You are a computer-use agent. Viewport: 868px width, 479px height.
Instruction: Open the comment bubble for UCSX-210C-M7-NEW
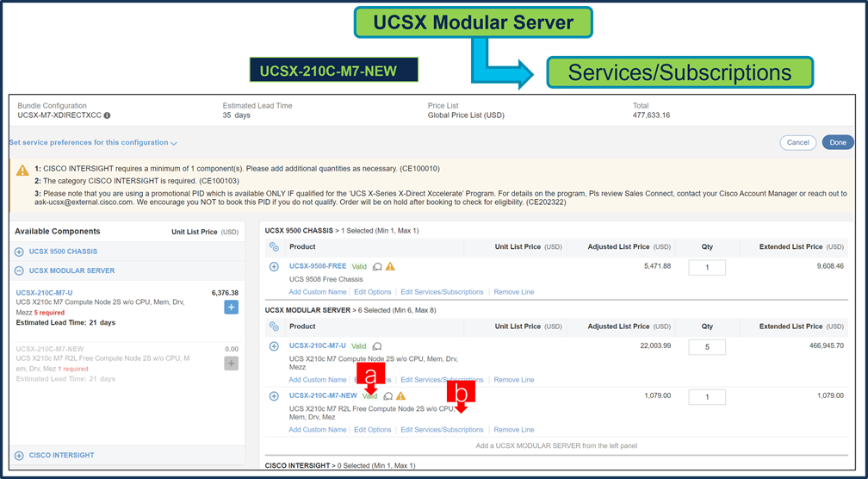[x=388, y=396]
